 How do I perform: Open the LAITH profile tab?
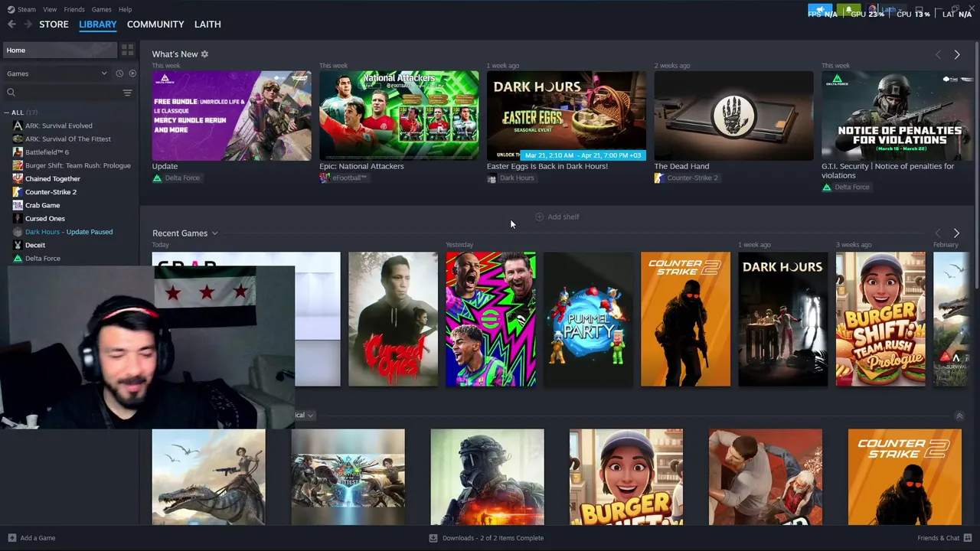point(207,24)
